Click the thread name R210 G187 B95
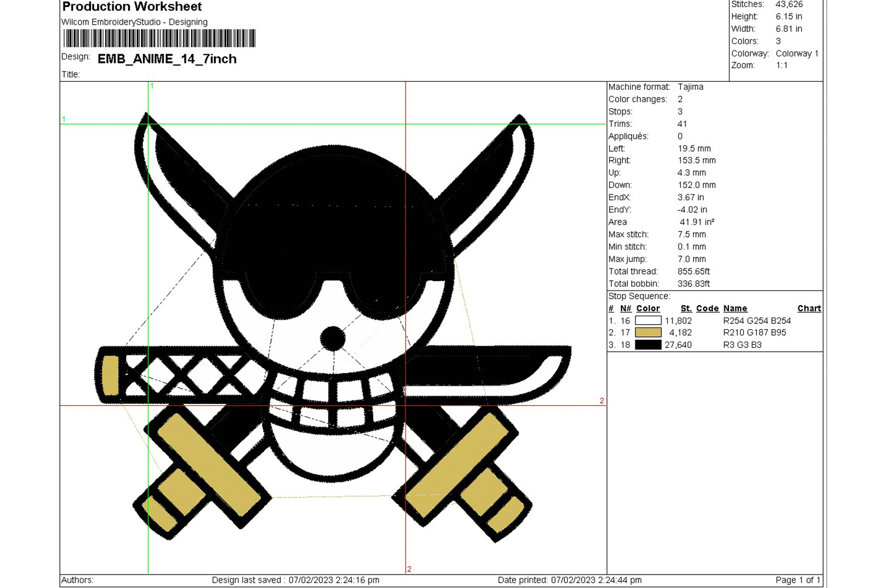 pyautogui.click(x=755, y=332)
